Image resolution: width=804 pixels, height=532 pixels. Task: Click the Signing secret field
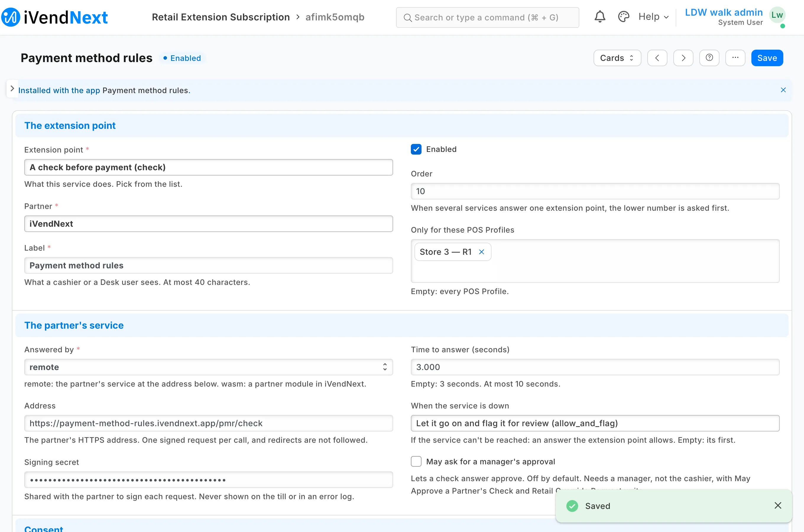click(x=208, y=480)
